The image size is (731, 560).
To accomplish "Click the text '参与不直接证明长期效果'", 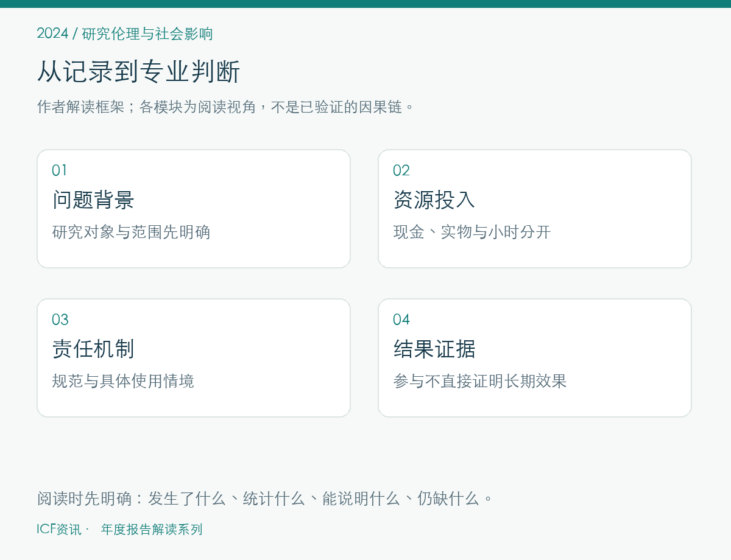I will pyautogui.click(x=480, y=381).
